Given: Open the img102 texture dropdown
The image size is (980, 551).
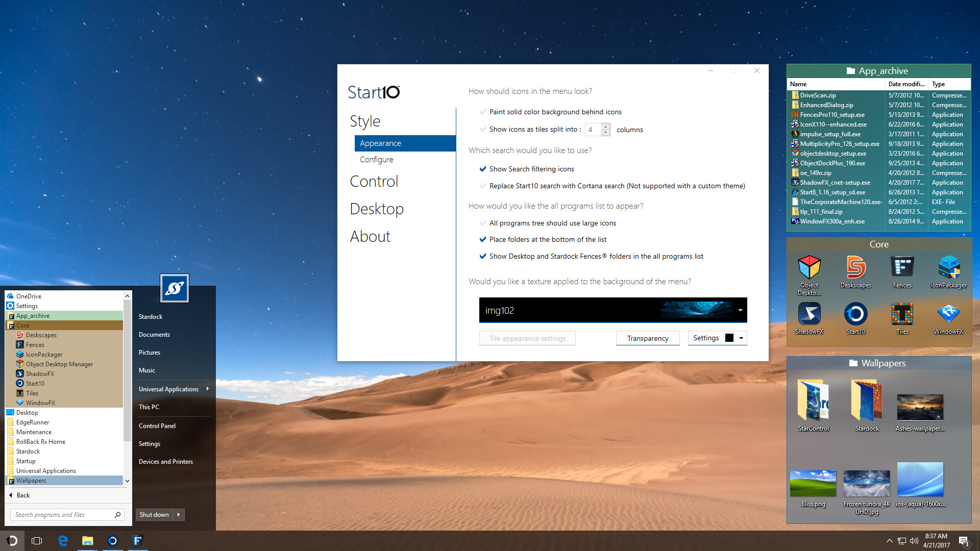Looking at the screenshot, I should [740, 310].
